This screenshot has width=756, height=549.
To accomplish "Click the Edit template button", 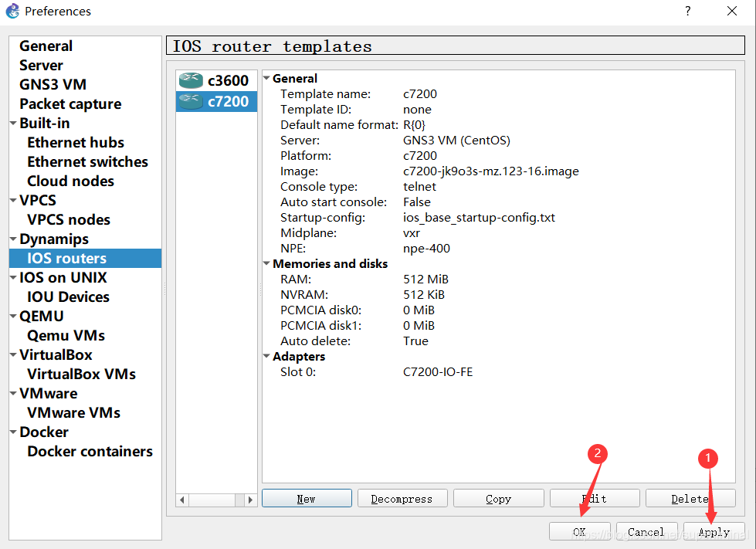I will click(x=595, y=498).
